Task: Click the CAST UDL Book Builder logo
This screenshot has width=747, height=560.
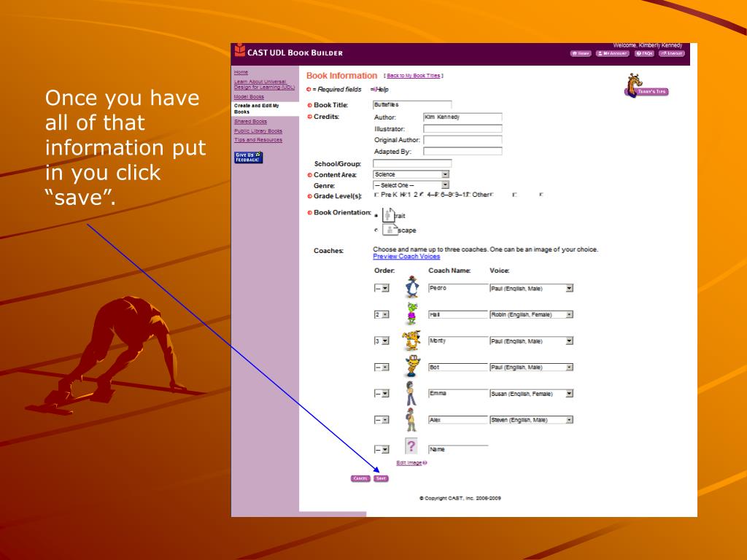Action: coord(289,52)
